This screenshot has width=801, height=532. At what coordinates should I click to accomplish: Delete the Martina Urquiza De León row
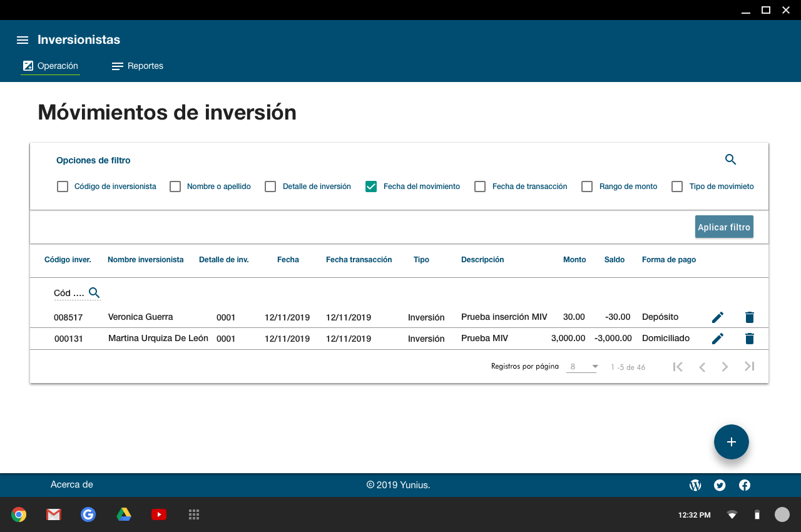[x=750, y=339]
